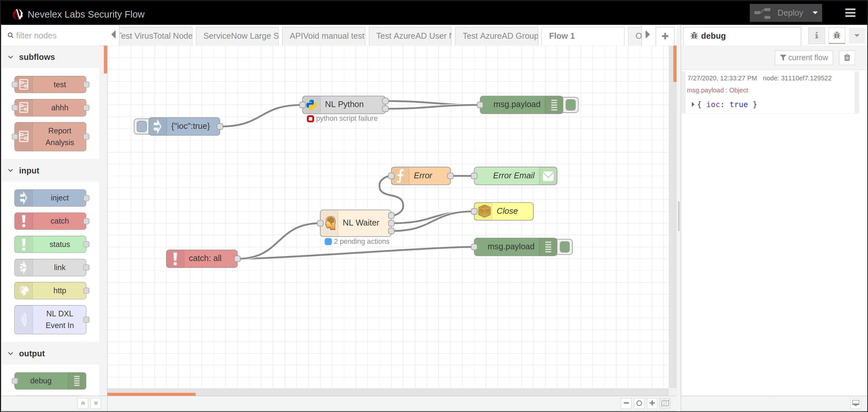
Task: Click the add new flow plus icon
Action: pyautogui.click(x=665, y=36)
